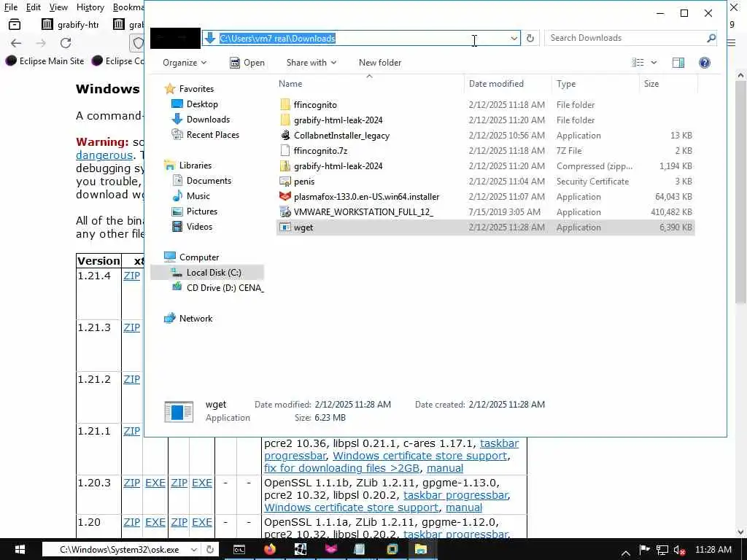Open Firefox from the taskbar
The image size is (747, 560).
[270, 550]
